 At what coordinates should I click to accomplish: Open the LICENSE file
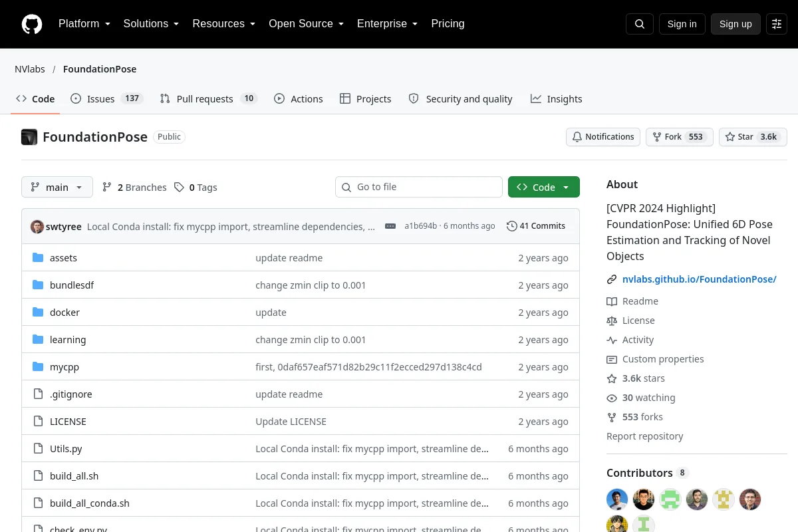68,422
